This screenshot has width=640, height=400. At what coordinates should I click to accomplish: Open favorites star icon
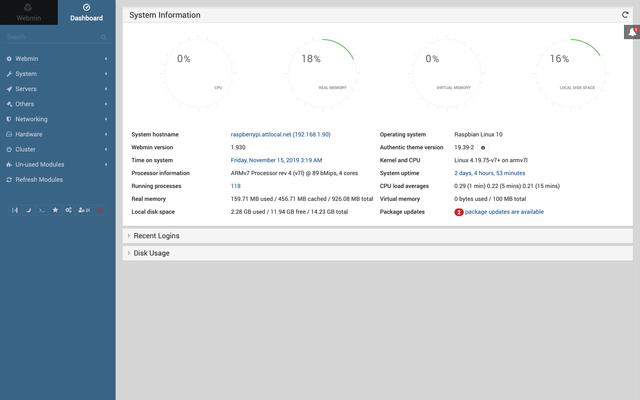click(x=55, y=210)
